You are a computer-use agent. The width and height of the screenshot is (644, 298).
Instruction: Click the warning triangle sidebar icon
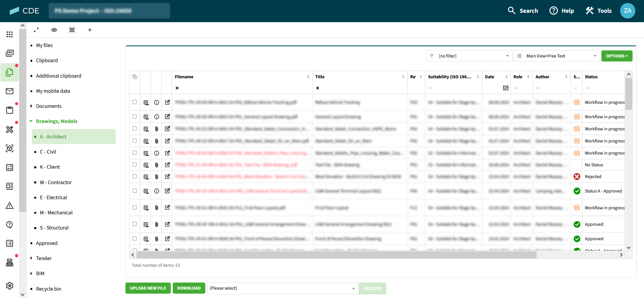[10, 206]
